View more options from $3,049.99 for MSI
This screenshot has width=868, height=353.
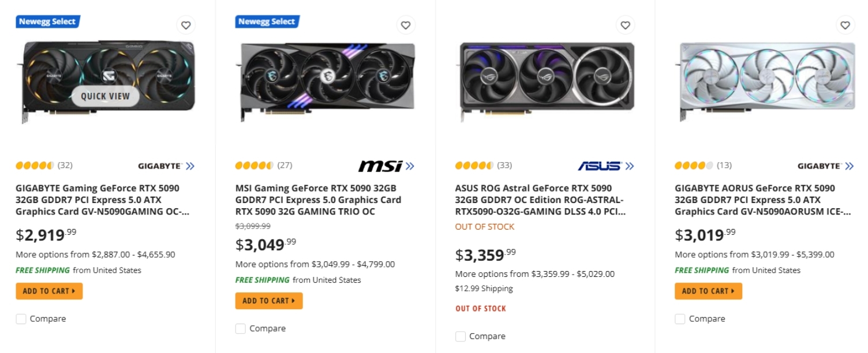315,265
